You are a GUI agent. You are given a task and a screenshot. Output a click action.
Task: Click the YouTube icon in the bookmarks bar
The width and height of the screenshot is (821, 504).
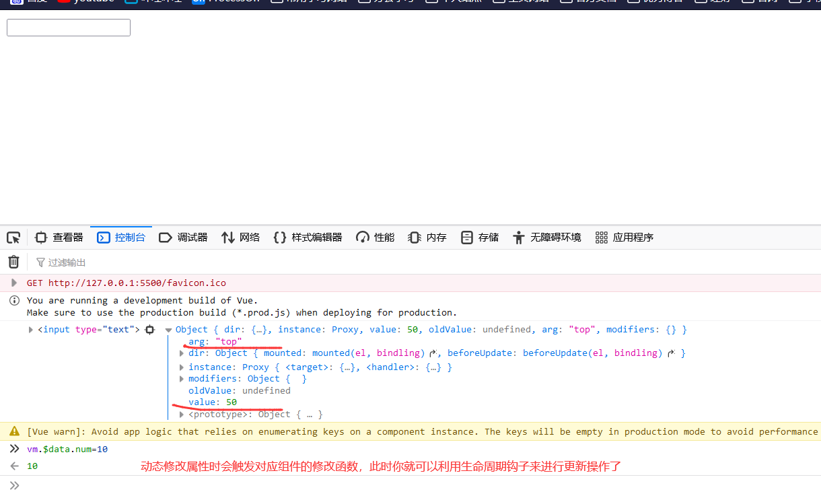point(65,2)
